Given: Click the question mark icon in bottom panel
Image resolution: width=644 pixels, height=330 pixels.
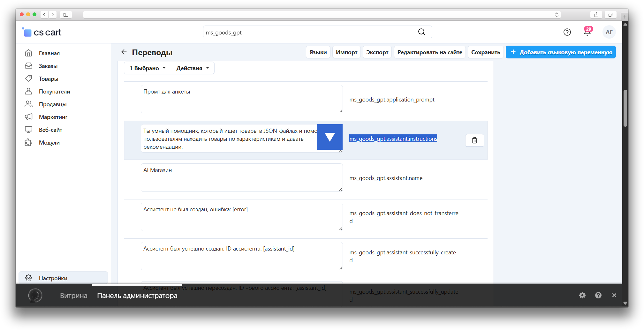Looking at the screenshot, I should tap(598, 295).
